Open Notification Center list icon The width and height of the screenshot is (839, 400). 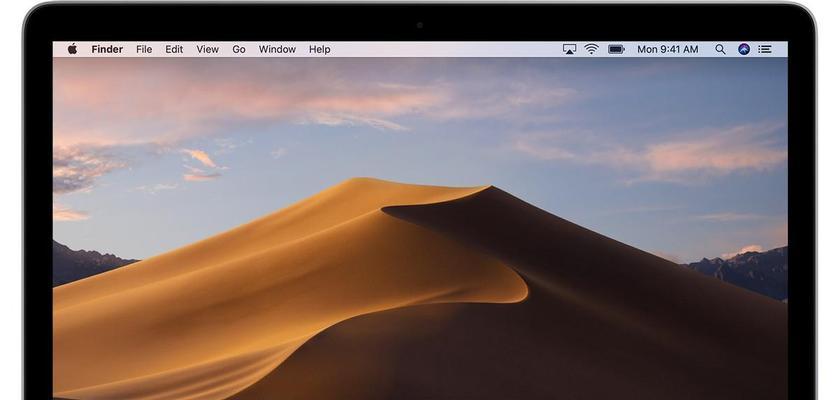click(765, 49)
